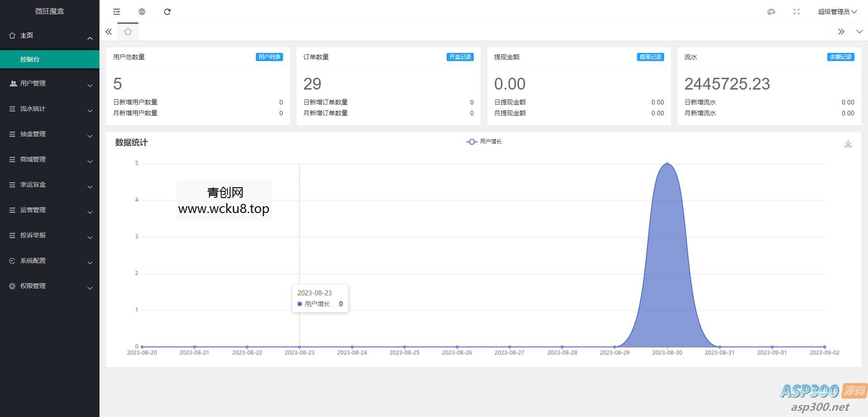Expand the 商城管理 menu item
868x417 pixels.
[50, 160]
